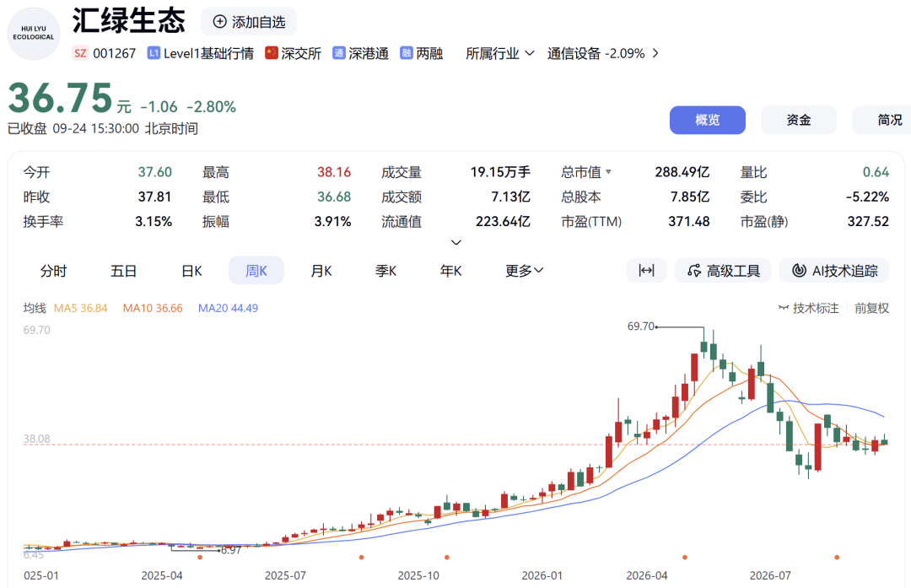Expand the quote details chevron
This screenshot has width=911, height=588.
(456, 242)
